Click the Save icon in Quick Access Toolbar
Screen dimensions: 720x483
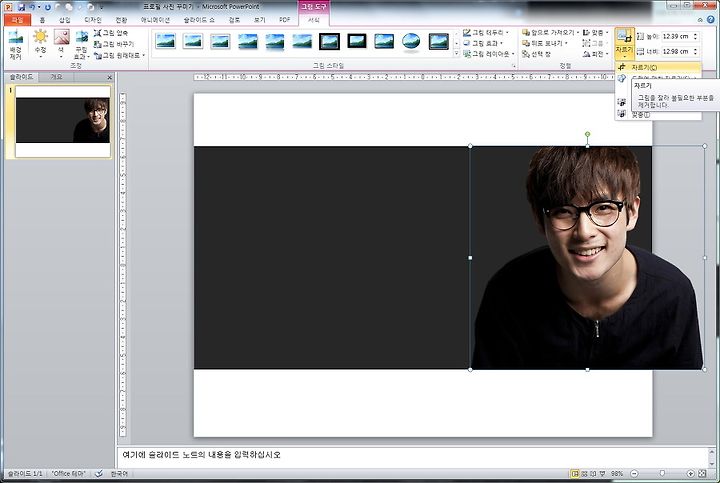click(21, 7)
